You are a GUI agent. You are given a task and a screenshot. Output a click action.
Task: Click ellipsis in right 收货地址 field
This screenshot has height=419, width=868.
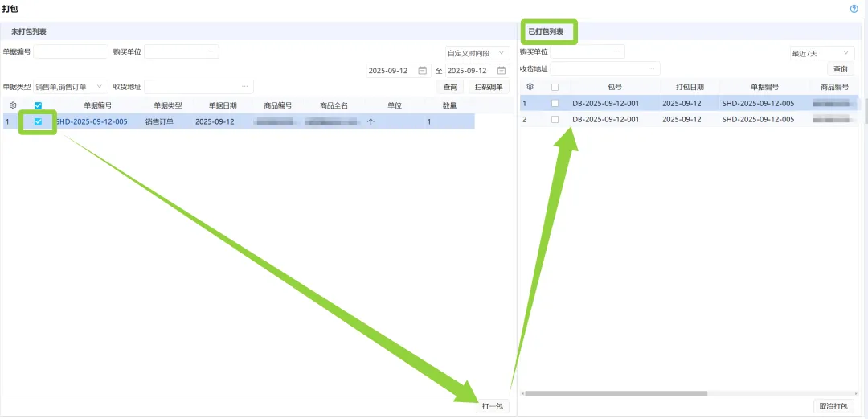(x=651, y=69)
